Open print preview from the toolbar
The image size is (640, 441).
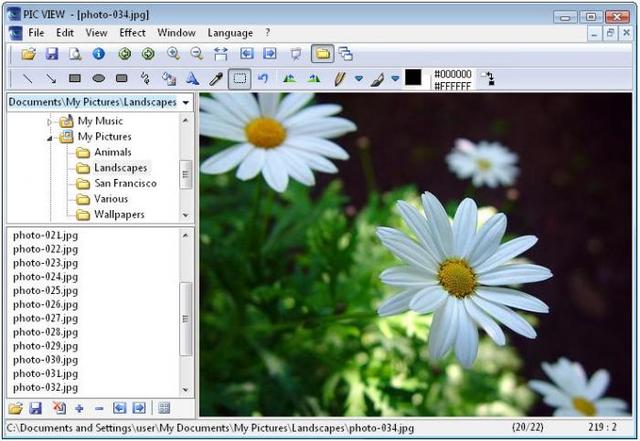[x=75, y=54]
